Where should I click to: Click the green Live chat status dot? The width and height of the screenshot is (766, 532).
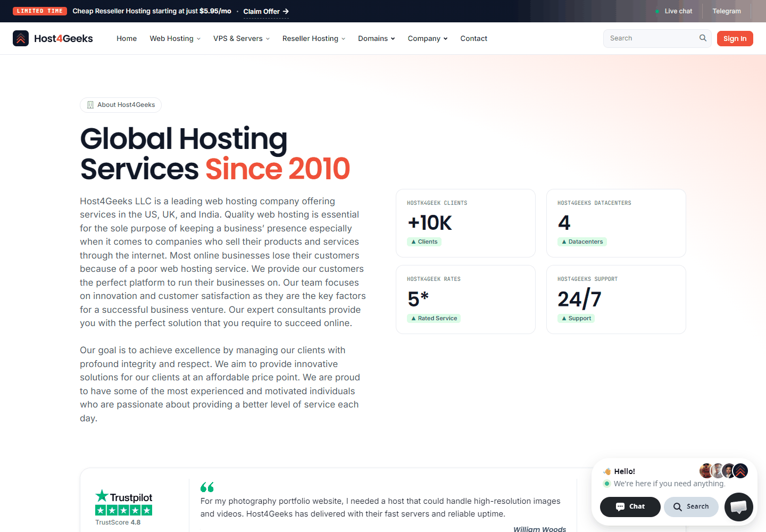click(657, 11)
